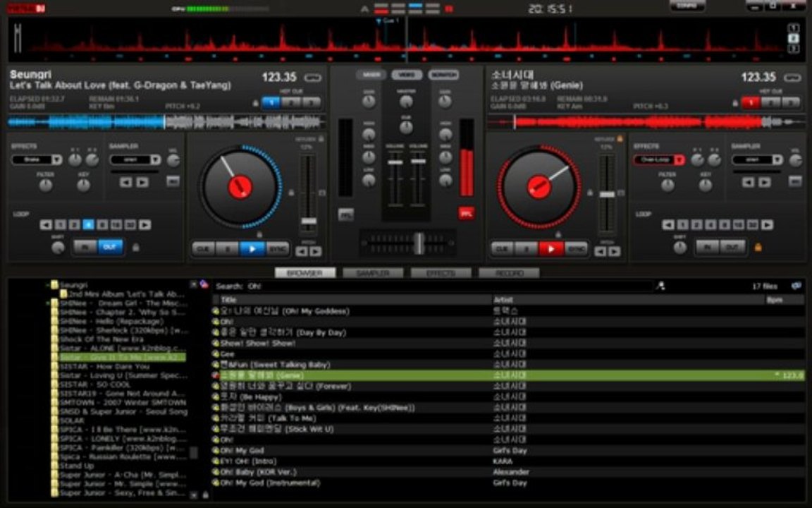Halve loop with left deck loop left arrow
This screenshot has width=812, height=508.
[46, 224]
